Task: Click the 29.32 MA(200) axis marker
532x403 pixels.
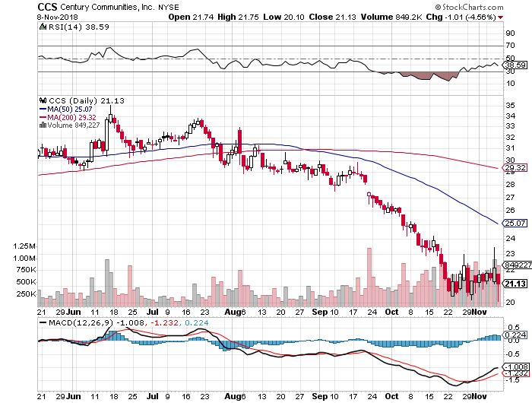Action: click(x=515, y=168)
